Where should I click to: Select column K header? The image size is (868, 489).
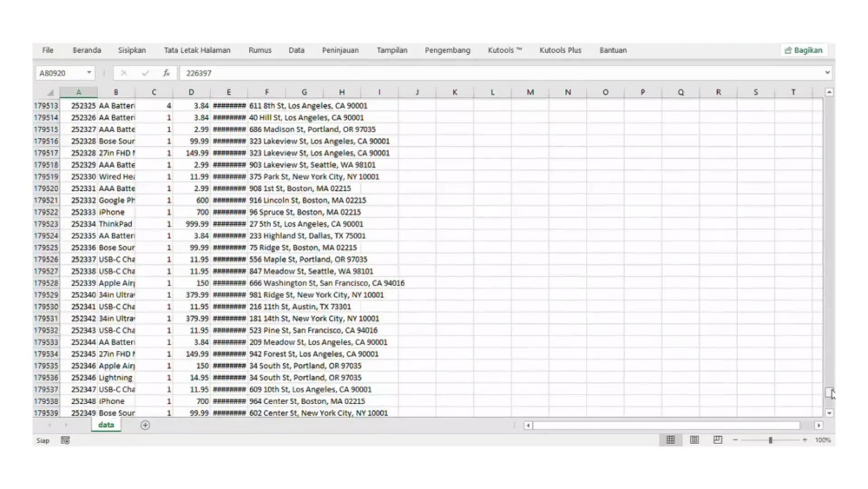[455, 92]
